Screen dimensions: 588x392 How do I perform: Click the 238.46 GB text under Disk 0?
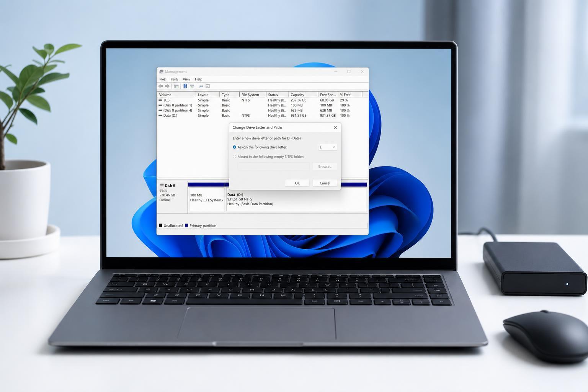167,195
